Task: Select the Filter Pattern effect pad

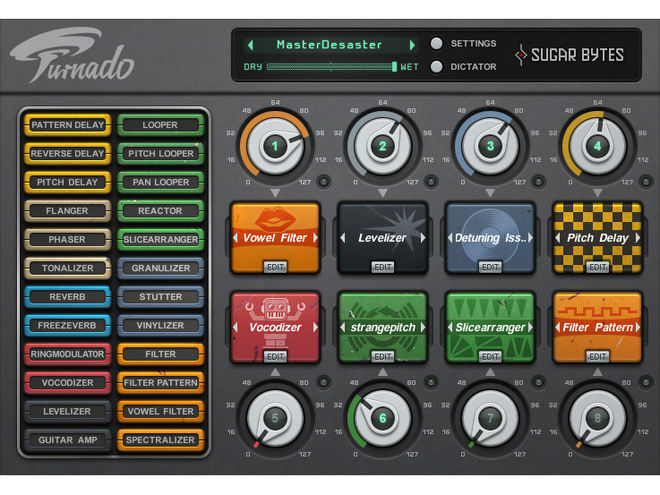Action: [597, 327]
